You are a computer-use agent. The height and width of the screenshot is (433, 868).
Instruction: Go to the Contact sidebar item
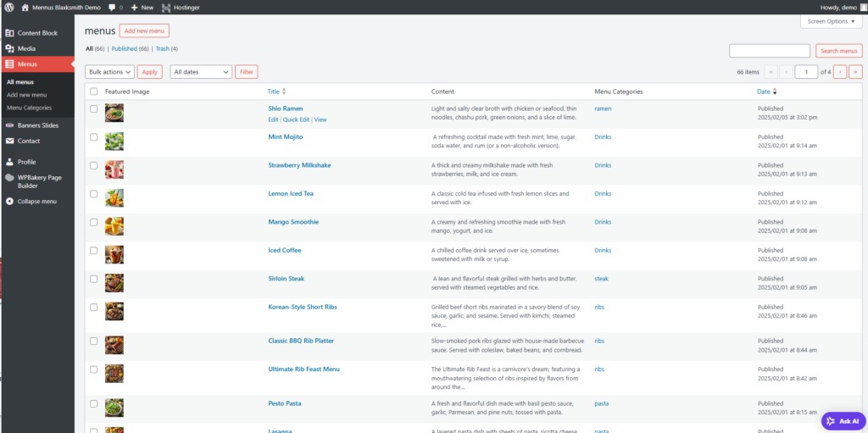[x=28, y=141]
